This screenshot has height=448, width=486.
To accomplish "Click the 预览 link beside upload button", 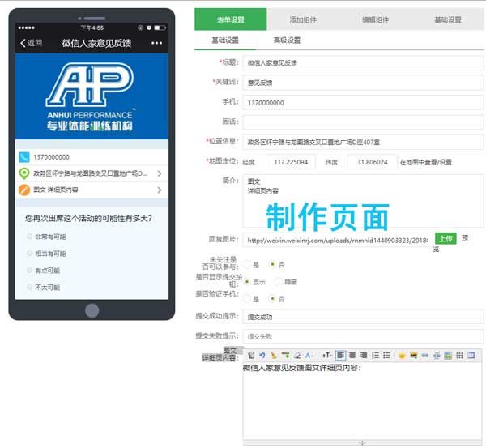I will [465, 238].
